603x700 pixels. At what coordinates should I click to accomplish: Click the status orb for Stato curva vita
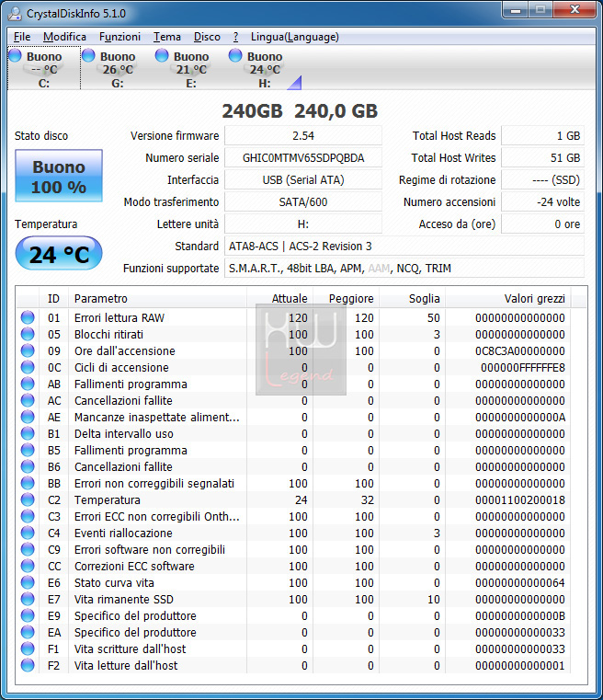pos(28,582)
